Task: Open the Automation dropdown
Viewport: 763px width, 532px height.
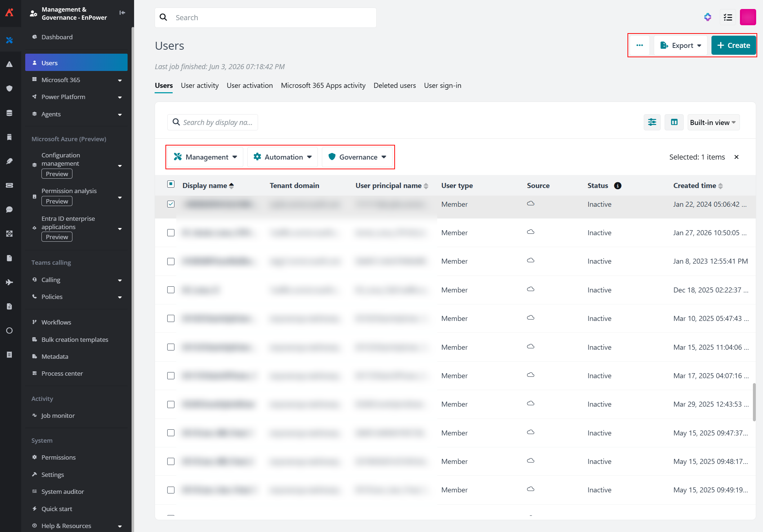Action: pyautogui.click(x=283, y=157)
